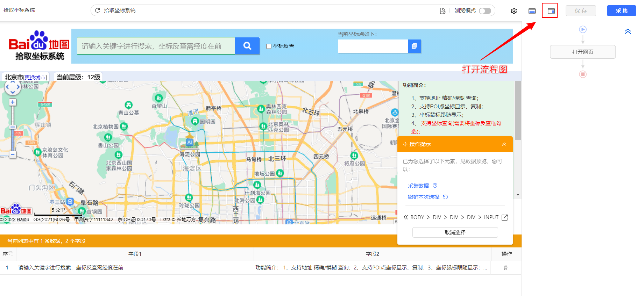Image resolution: width=644 pixels, height=296 pixels.
Task: Check the 坐标反查 checkbox
Action: click(x=269, y=46)
